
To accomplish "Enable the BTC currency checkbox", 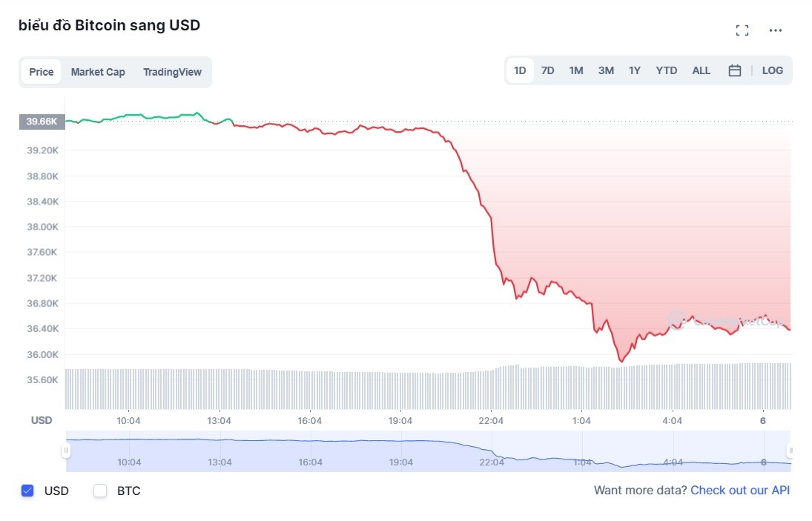I will point(99,491).
